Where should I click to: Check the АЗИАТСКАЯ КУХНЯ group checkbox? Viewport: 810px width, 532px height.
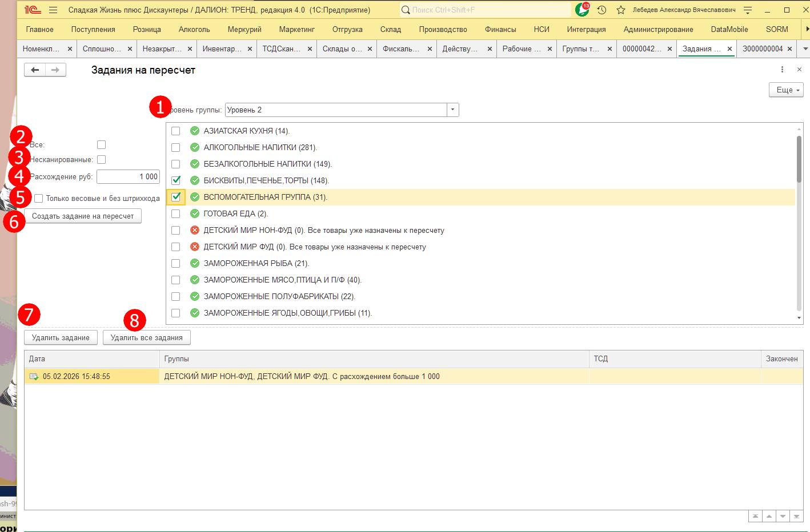click(x=176, y=131)
